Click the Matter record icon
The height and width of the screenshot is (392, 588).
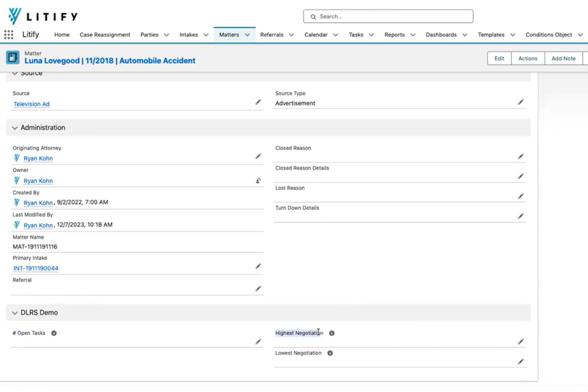[x=13, y=58]
